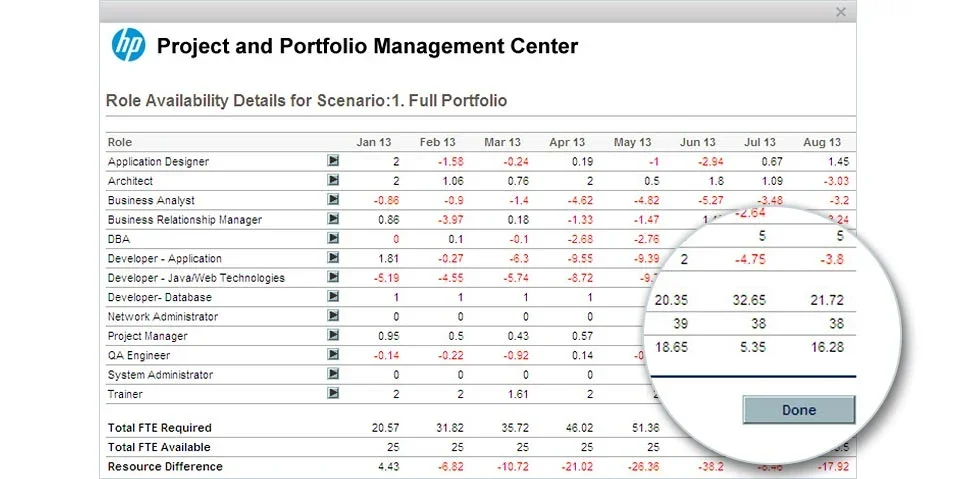
Task: Click Developer - Java/Web Technologies arrow icon
Action: [333, 277]
